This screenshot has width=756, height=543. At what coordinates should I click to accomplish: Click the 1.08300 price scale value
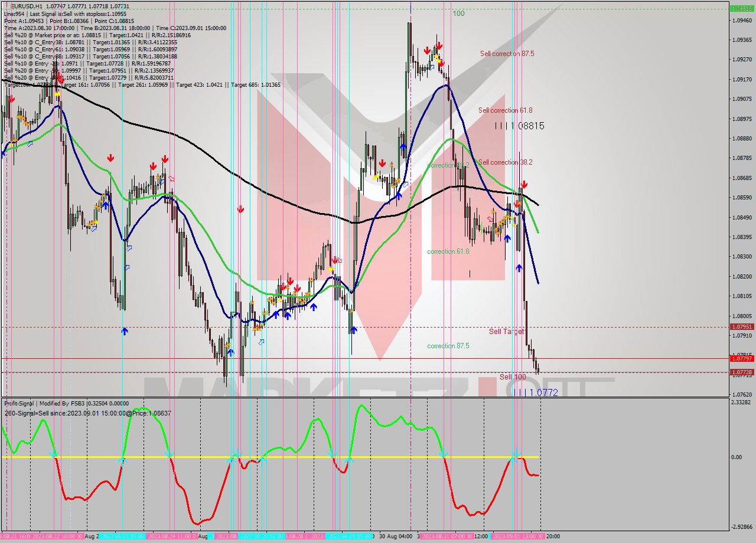pyautogui.click(x=742, y=256)
